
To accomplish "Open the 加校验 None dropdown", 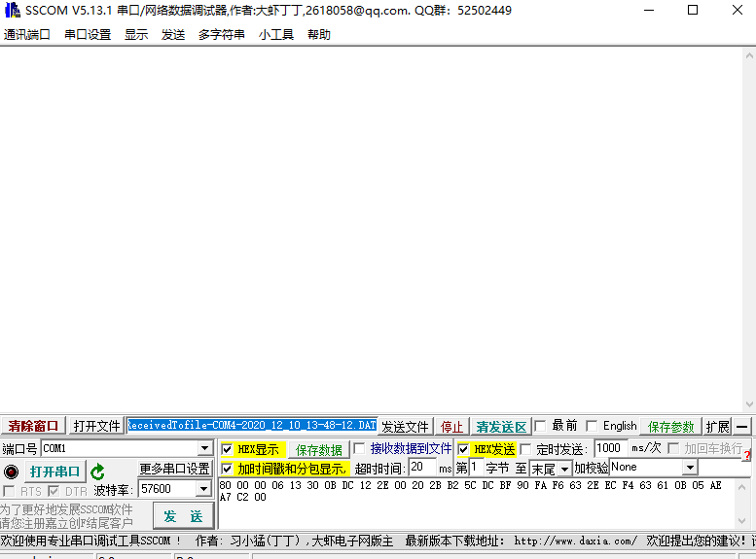I will pyautogui.click(x=691, y=467).
